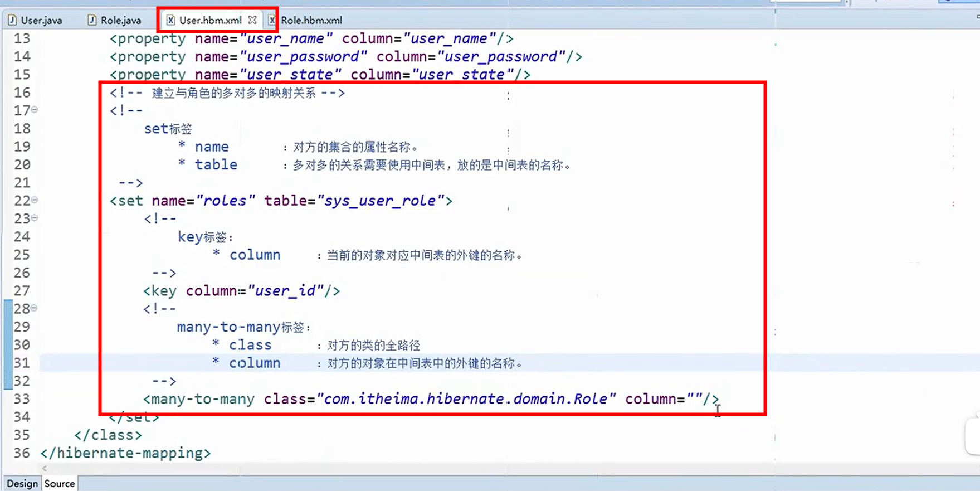Click the horizontal scrollbar left arrow

45,468
